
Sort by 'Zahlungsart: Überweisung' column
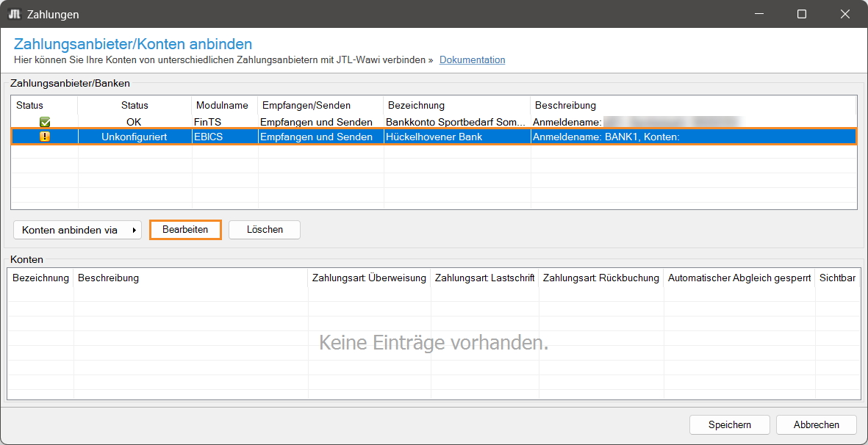369,278
